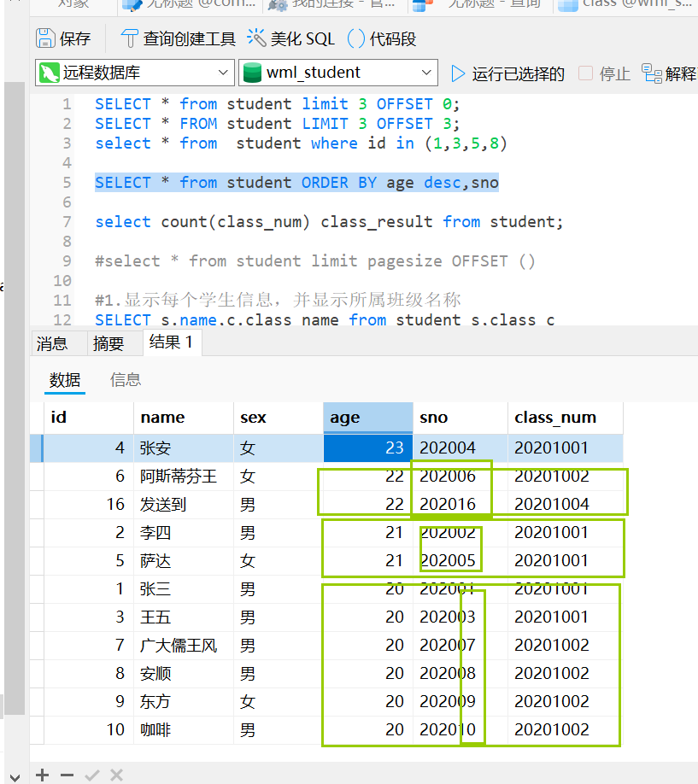This screenshot has width=698, height=784.
Task: Click the down chevron at the left pane bottom
Action: [15, 777]
